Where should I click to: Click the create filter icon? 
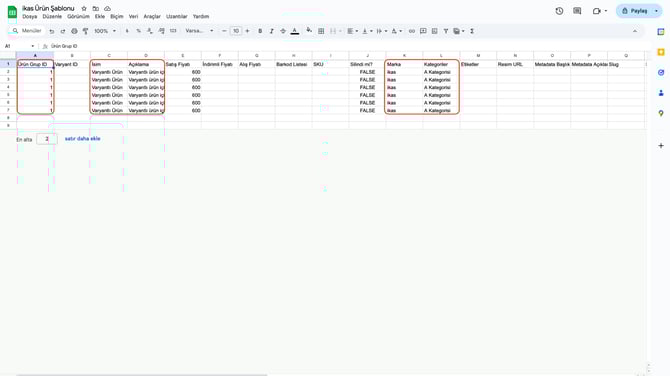446,31
